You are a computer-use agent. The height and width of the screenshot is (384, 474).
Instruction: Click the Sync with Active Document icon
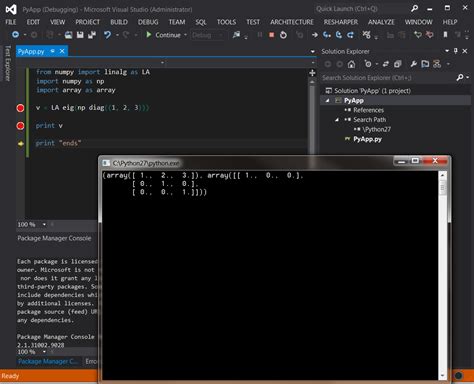point(386,64)
